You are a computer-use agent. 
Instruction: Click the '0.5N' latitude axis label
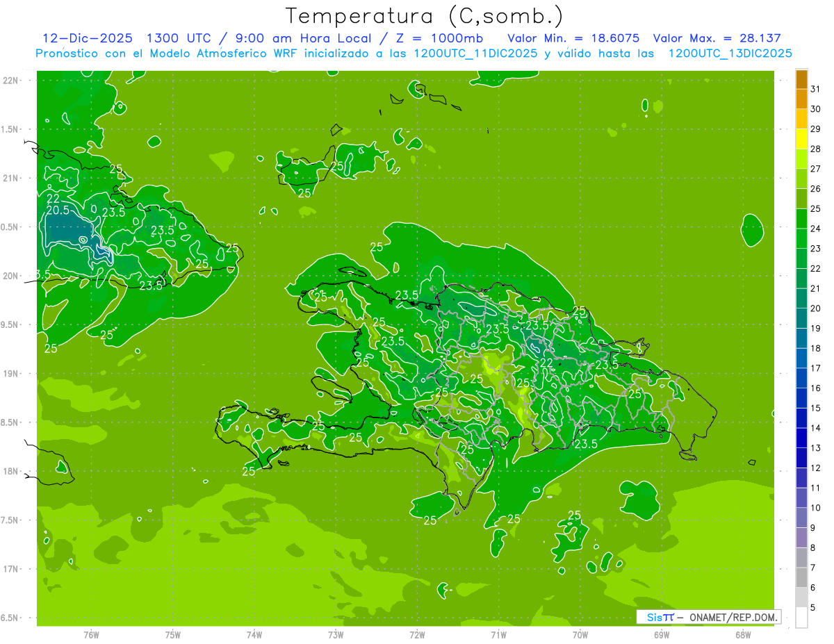tap(10, 227)
